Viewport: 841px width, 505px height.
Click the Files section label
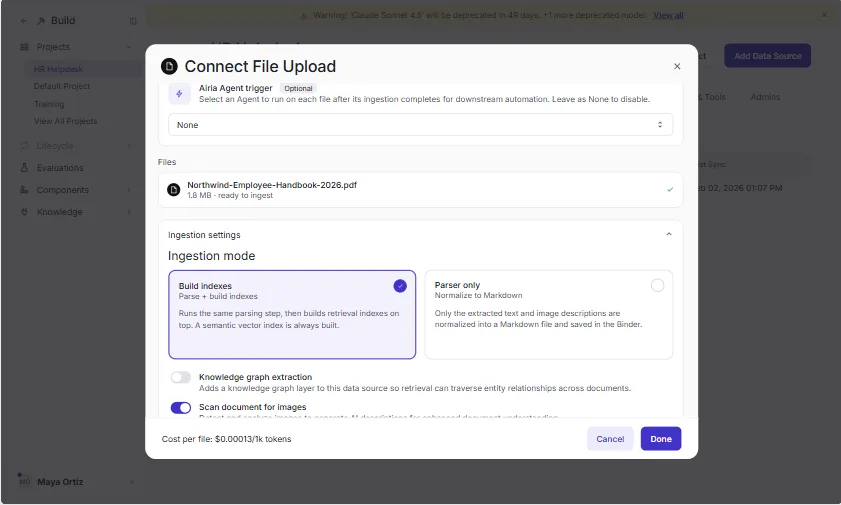click(167, 162)
